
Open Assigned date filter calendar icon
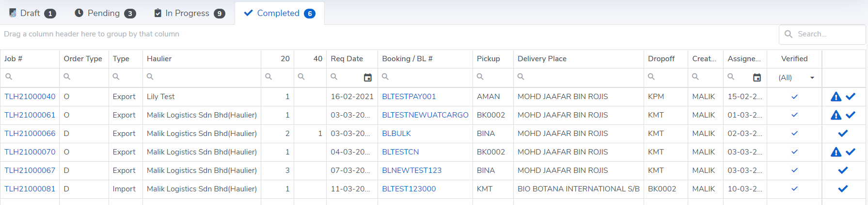tap(757, 78)
